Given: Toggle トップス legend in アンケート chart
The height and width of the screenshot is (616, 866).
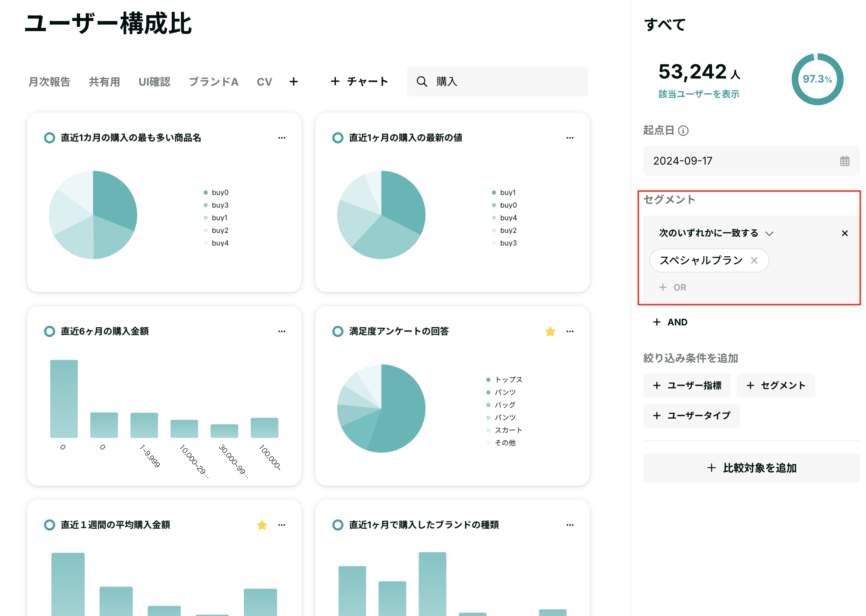Looking at the screenshot, I should [x=504, y=379].
